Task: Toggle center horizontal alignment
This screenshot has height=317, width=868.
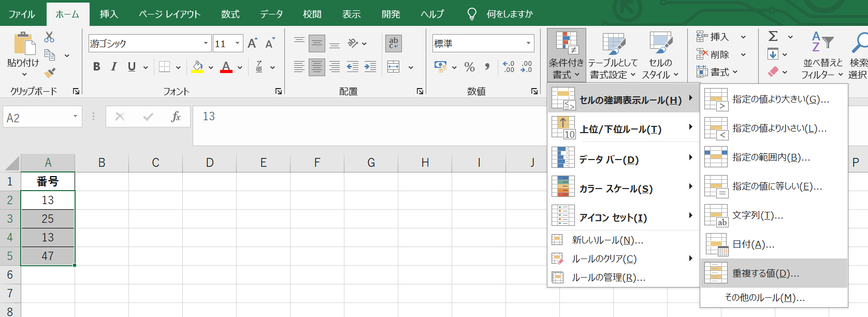Action: (316, 67)
